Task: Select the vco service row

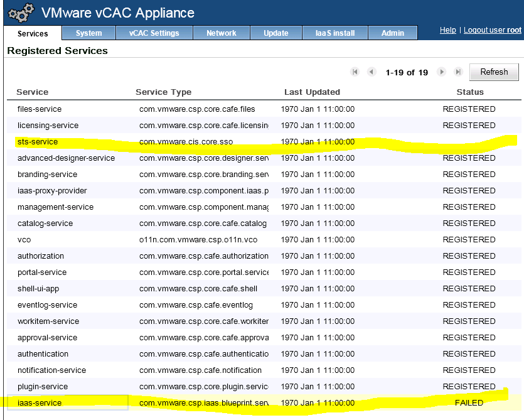Action: pos(264,240)
